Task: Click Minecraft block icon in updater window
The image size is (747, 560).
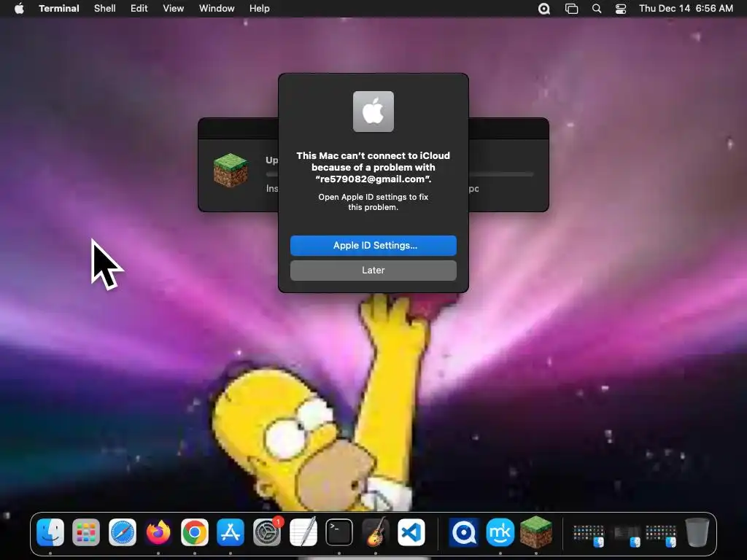Action: coord(231,170)
